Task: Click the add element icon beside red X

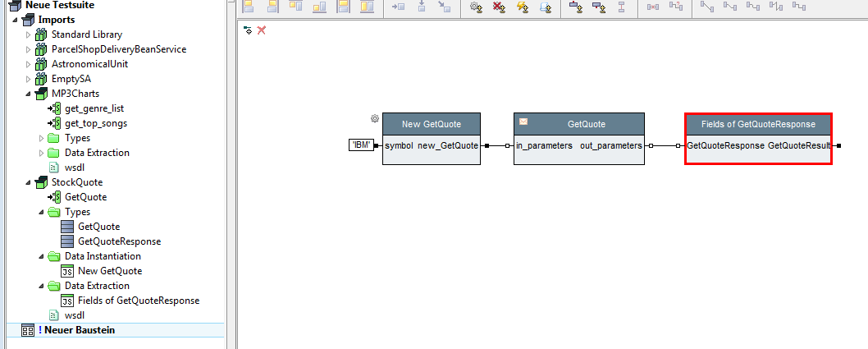Action: (249, 30)
